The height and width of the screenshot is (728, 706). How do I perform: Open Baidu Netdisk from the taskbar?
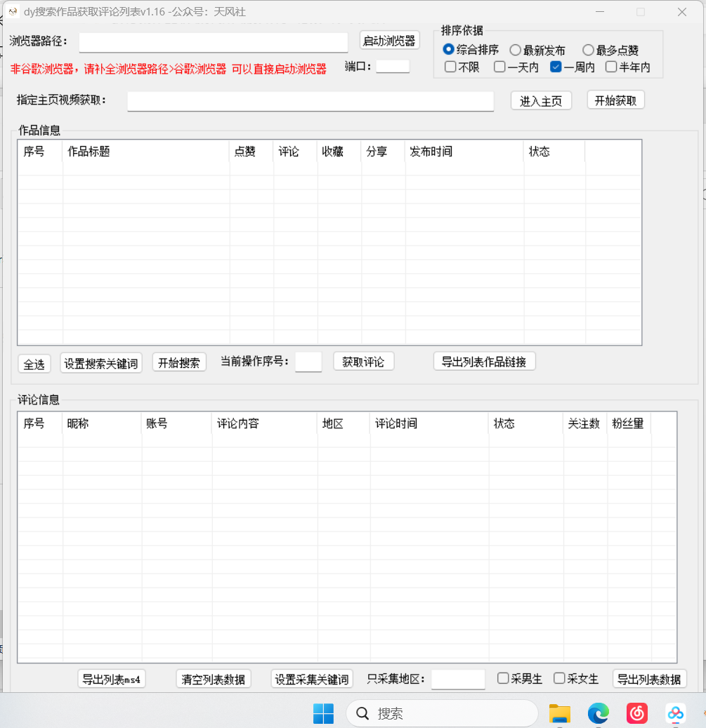(x=676, y=713)
